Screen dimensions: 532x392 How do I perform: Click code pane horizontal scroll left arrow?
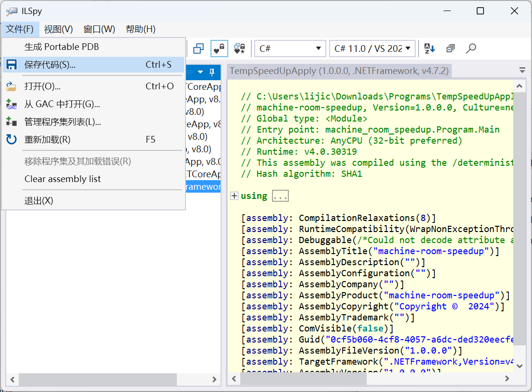(x=234, y=379)
